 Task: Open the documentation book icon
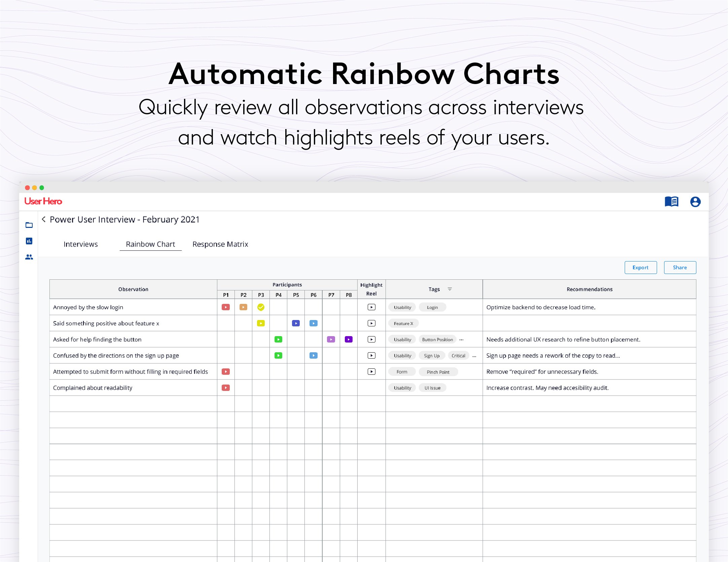671,202
